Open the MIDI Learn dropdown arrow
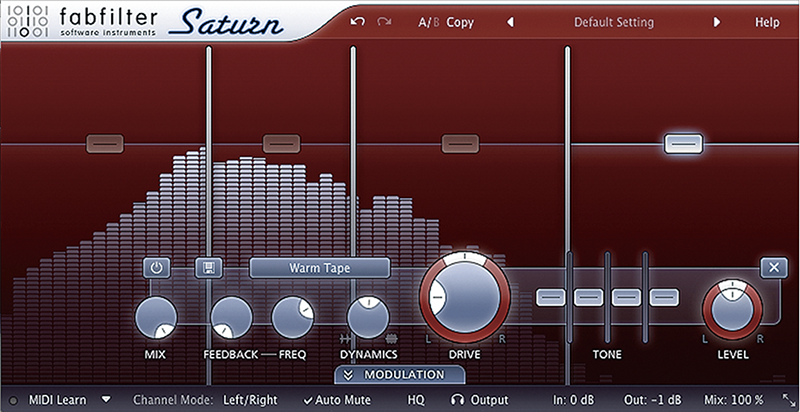Viewport: 800px width, 412px height. [106, 400]
